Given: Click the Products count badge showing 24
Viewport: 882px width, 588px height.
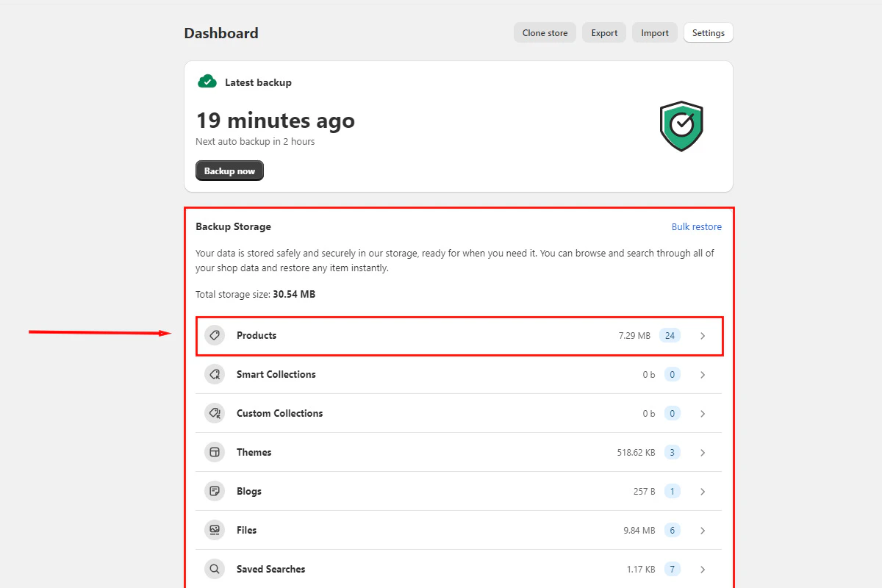Looking at the screenshot, I should tap(670, 335).
